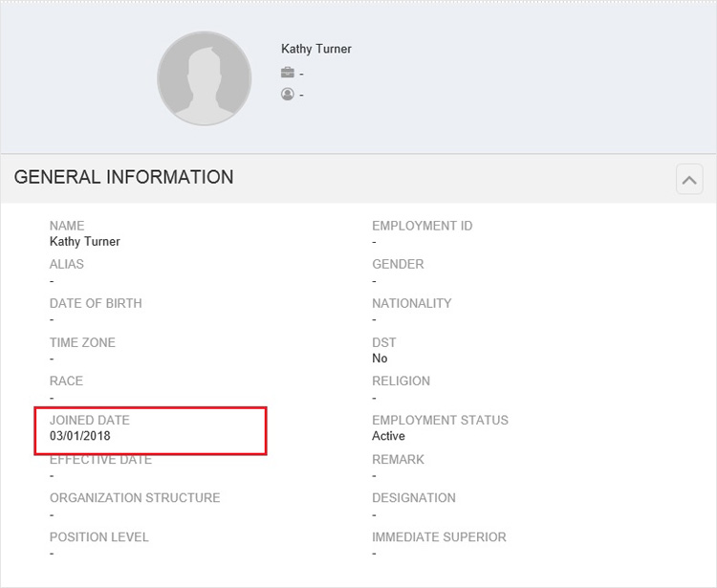Click the person supervisor icon under the name
The height and width of the screenshot is (588, 717).
(287, 94)
